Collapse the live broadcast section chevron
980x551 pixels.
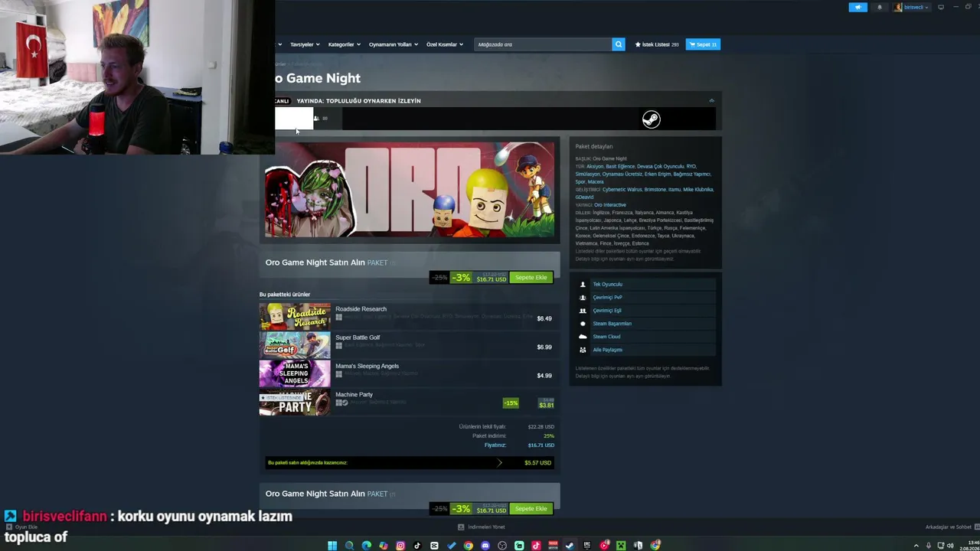pos(711,100)
